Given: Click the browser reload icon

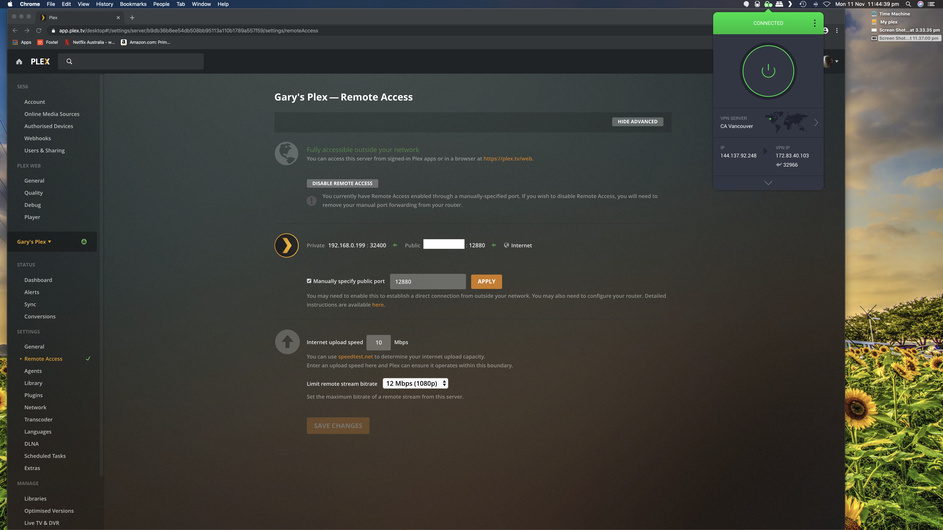Looking at the screenshot, I should pyautogui.click(x=38, y=30).
